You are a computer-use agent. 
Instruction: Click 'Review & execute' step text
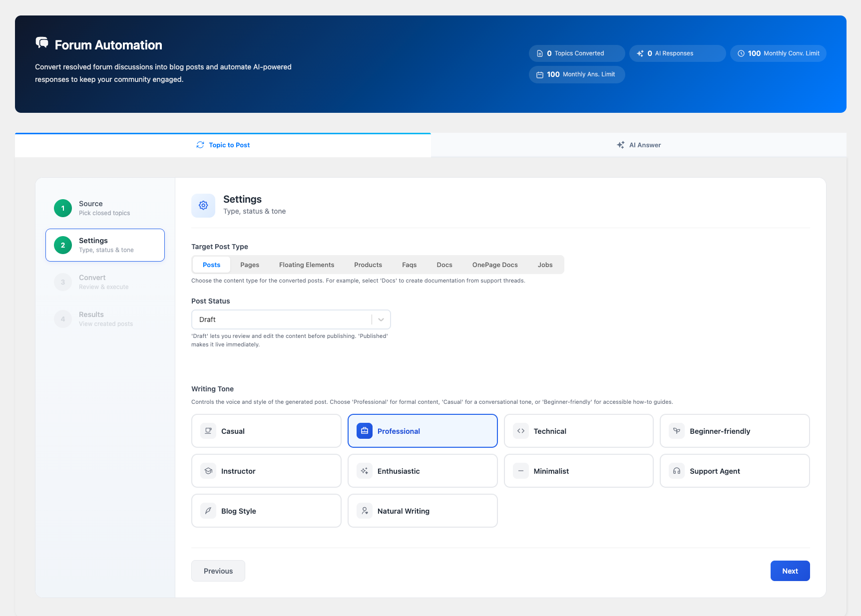104,287
